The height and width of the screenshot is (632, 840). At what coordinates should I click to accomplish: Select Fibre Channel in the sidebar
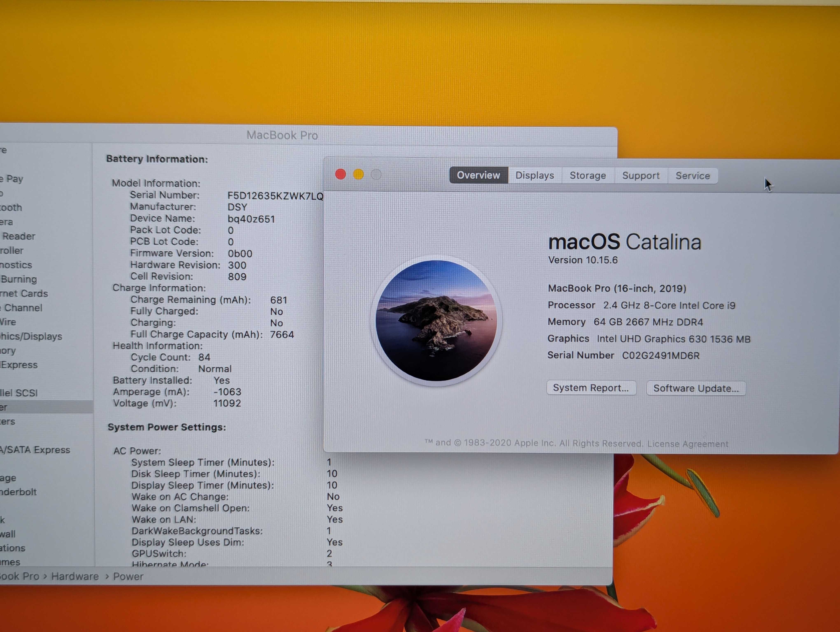pos(21,308)
